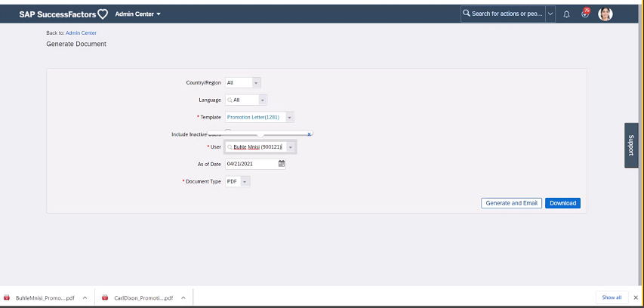Open the Support side tab
644x308 pixels.
[x=631, y=145]
